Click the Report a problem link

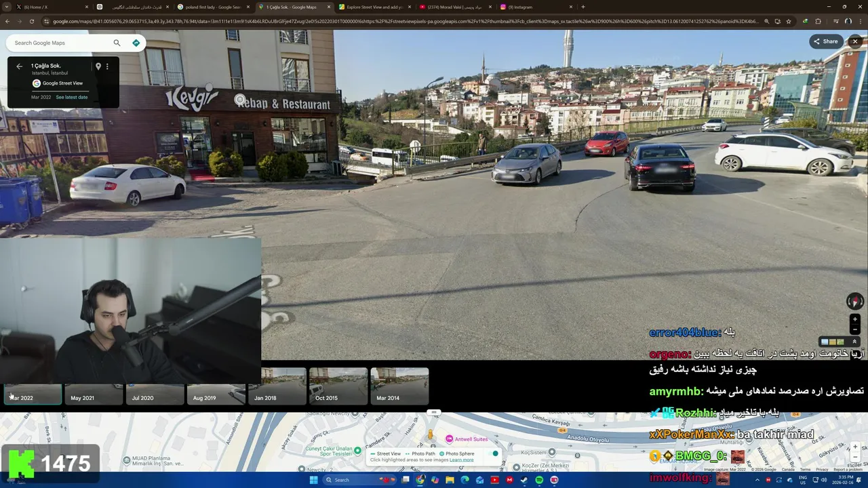coord(848,469)
